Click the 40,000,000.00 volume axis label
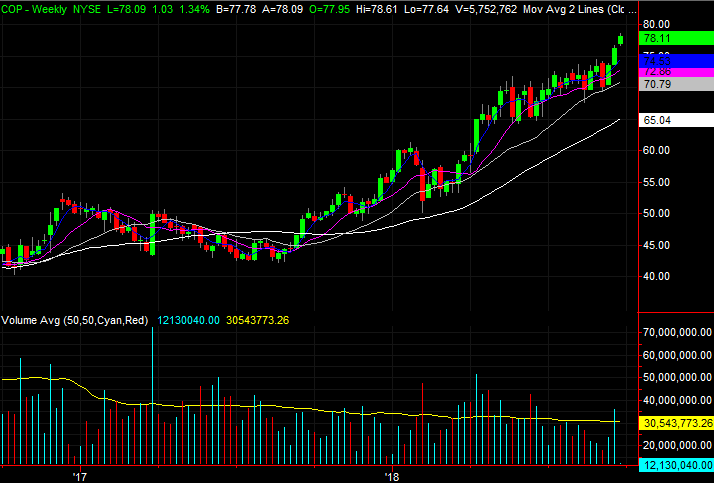714x483 pixels. coord(678,400)
